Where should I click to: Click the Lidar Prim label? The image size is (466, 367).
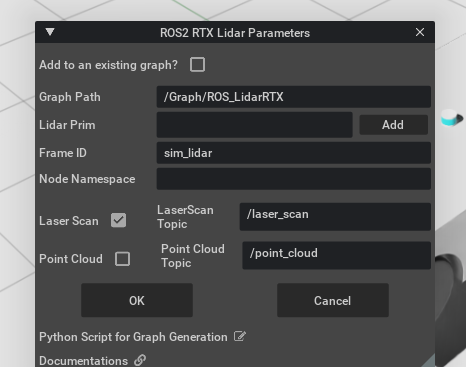[67, 125]
